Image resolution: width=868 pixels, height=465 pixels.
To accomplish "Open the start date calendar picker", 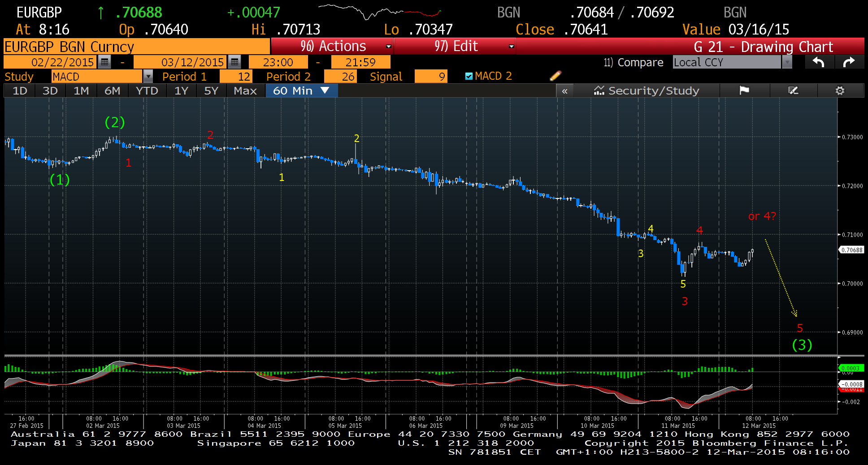I will 104,62.
